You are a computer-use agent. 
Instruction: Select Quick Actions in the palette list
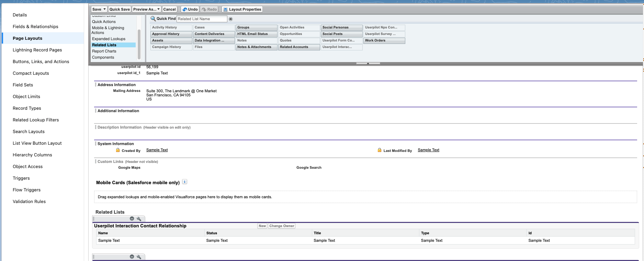pos(104,22)
